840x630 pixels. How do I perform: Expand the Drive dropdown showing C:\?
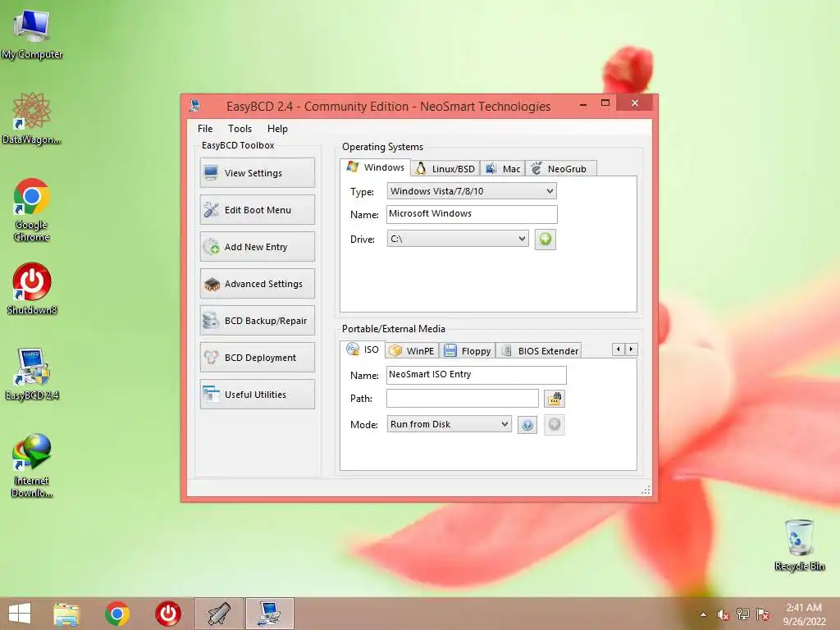coord(458,239)
